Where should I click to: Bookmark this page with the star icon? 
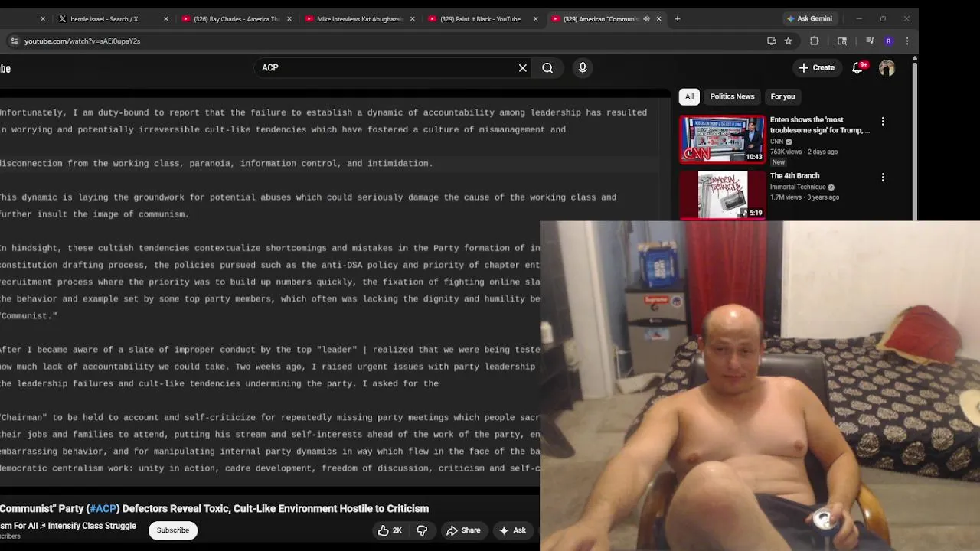pos(789,41)
